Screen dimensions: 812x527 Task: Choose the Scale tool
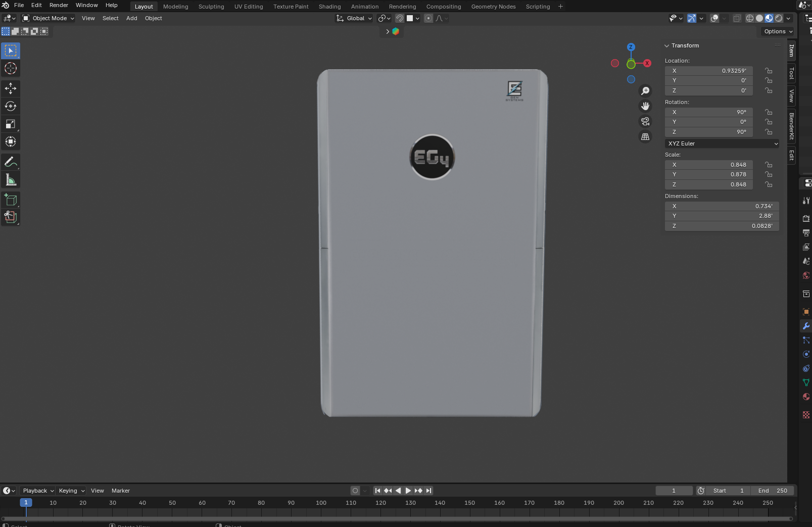11,124
